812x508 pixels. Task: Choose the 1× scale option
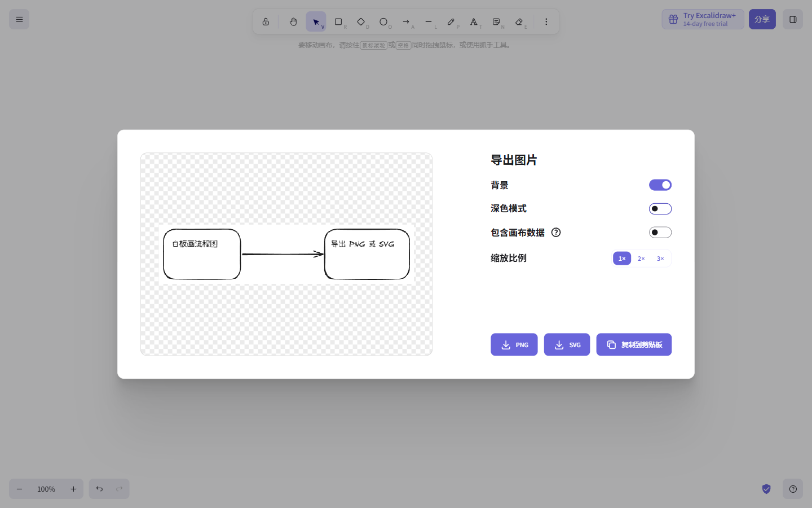[622, 259]
